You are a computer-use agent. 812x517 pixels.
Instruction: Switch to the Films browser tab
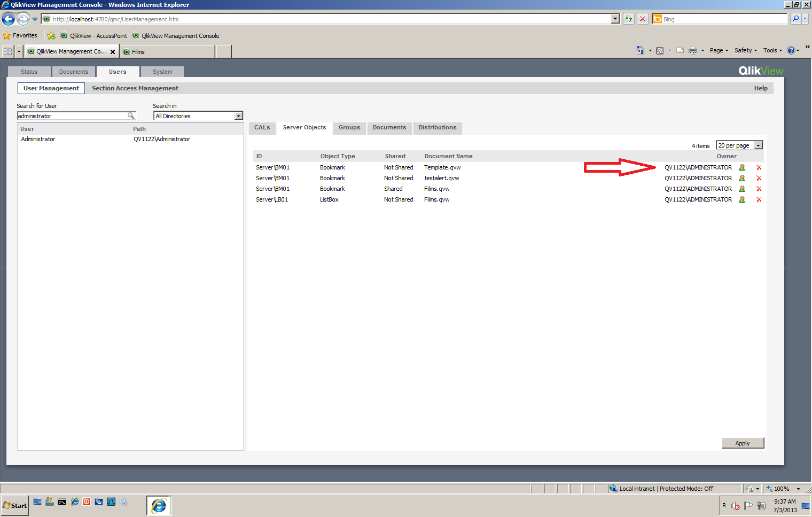168,52
